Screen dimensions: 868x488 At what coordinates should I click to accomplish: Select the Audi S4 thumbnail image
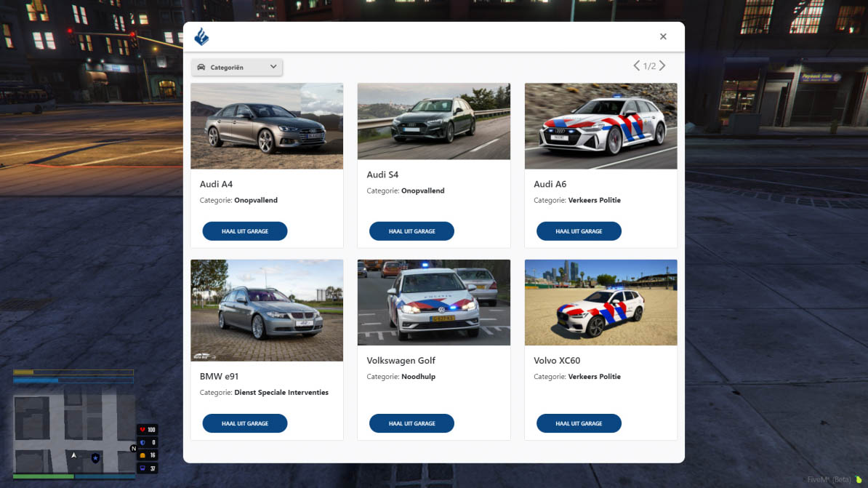tap(434, 121)
